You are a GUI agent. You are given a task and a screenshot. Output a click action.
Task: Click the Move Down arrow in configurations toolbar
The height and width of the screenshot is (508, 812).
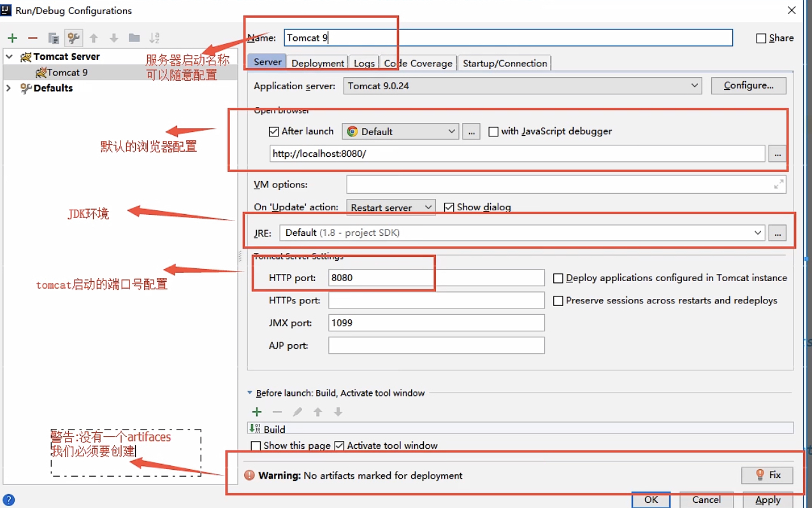[114, 38]
